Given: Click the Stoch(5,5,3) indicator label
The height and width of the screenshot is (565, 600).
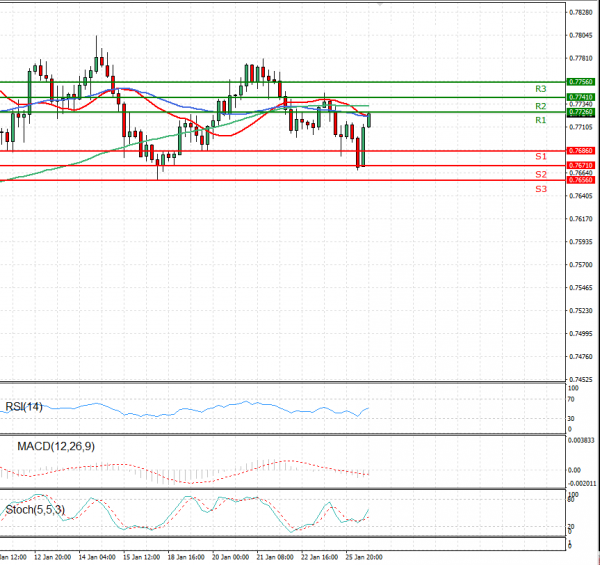Looking at the screenshot, I should click(35, 509).
